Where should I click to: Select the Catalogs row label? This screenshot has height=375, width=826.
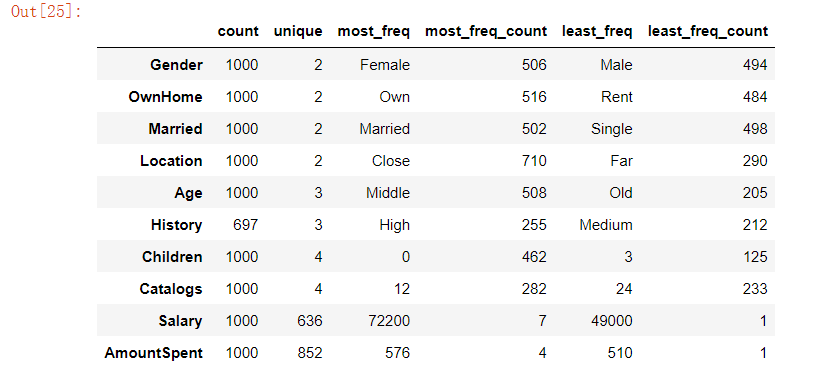click(171, 289)
